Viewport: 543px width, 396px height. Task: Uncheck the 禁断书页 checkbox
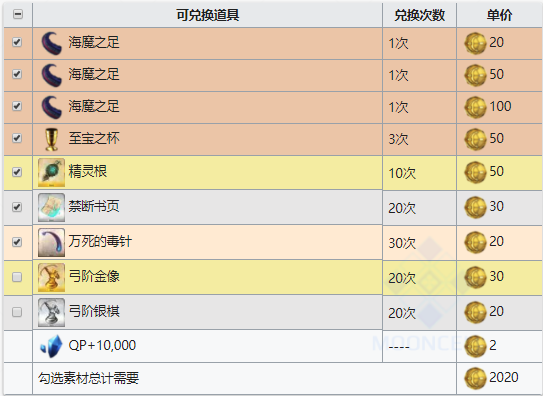17,207
